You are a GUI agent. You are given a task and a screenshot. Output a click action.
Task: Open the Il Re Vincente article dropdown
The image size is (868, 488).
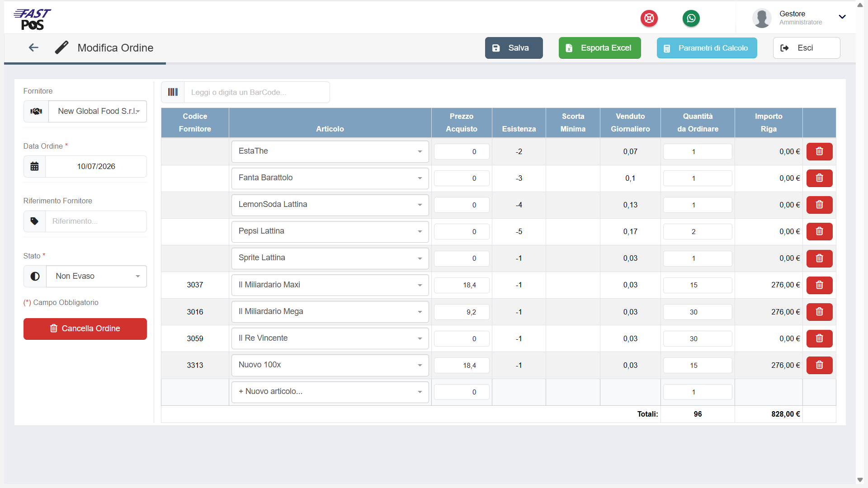(330, 338)
